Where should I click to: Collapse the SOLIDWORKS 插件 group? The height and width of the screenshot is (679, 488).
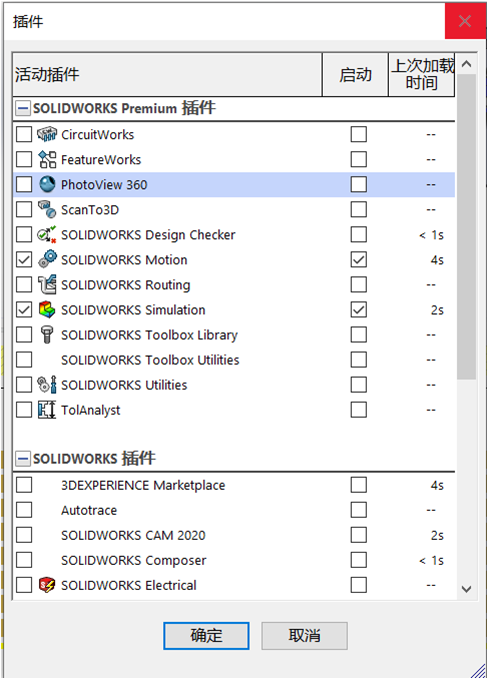click(23, 459)
